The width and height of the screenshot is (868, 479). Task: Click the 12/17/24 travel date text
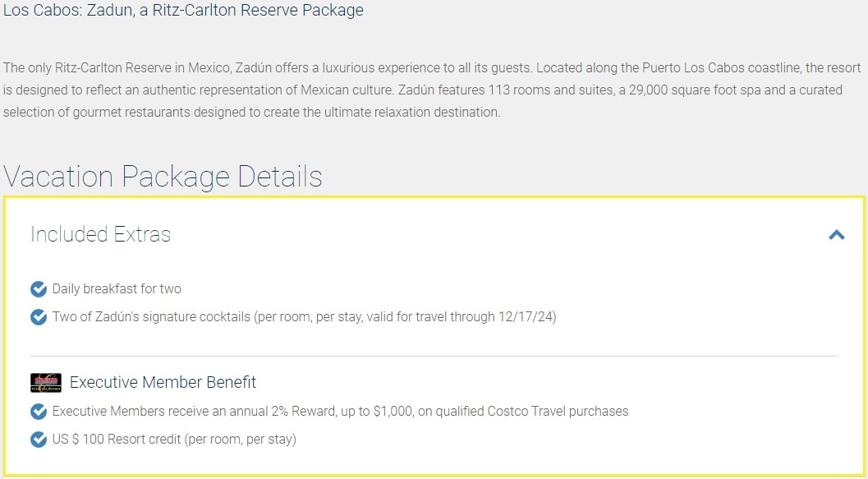point(526,317)
